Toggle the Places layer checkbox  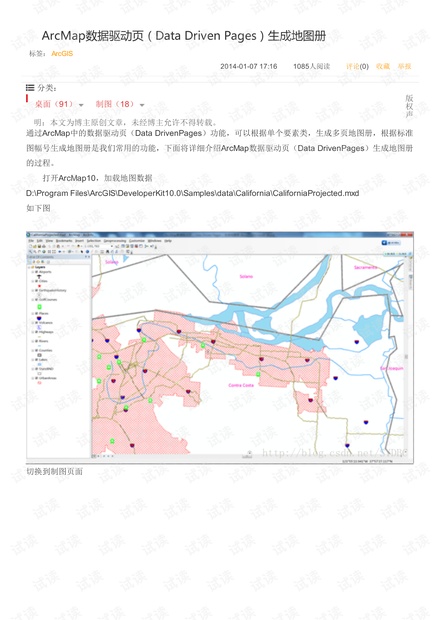(36, 314)
